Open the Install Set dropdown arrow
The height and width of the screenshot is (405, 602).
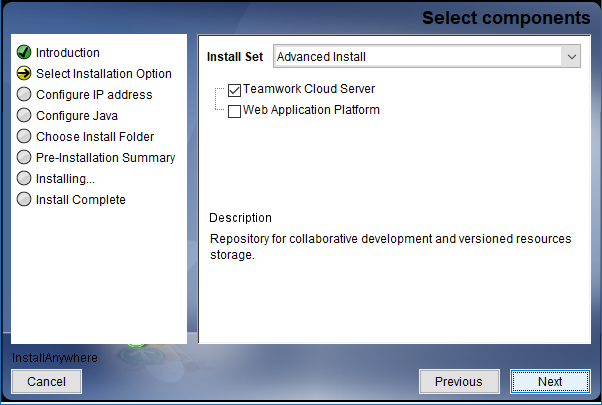[571, 57]
